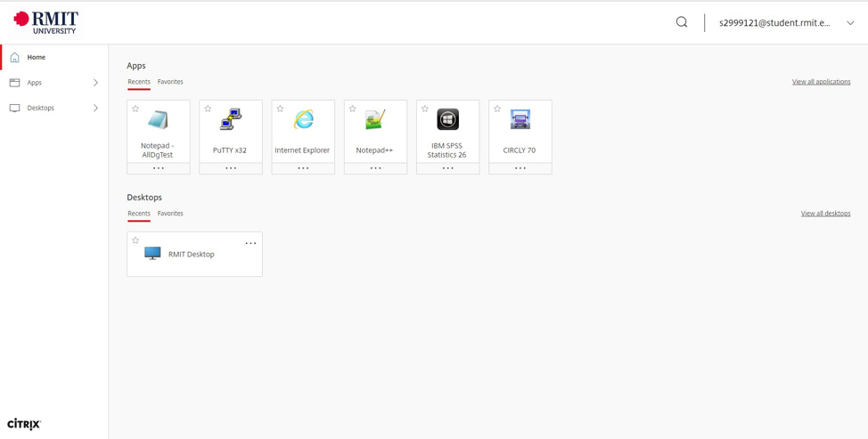868x439 pixels.
Task: Click View all applications link
Action: point(821,82)
